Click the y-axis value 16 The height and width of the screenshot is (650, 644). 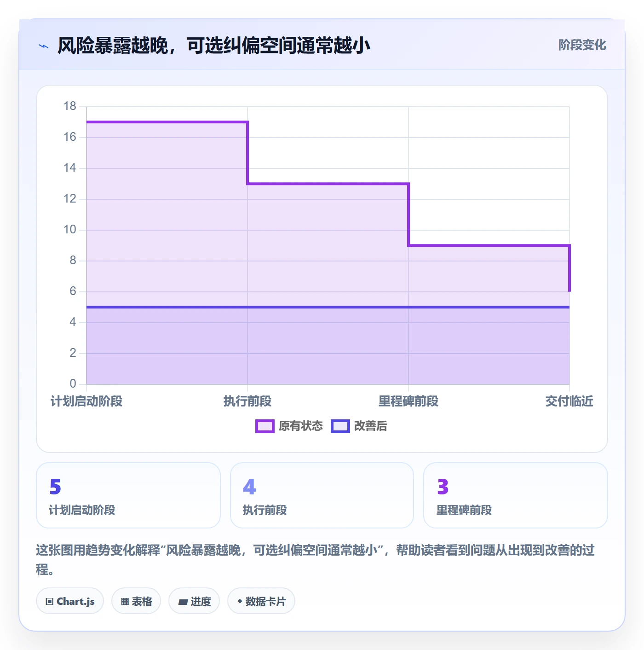tap(70, 137)
